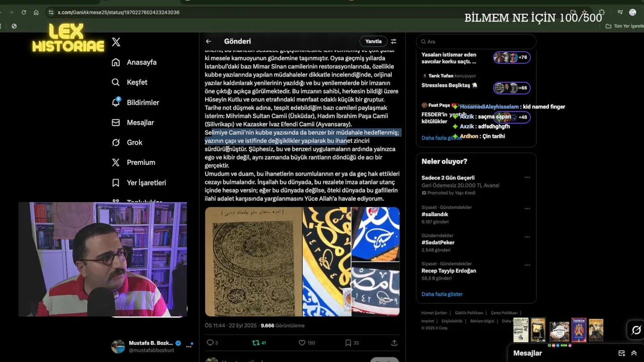Click the x.com URL address bar
The width and height of the screenshot is (644, 362).
click(x=119, y=12)
